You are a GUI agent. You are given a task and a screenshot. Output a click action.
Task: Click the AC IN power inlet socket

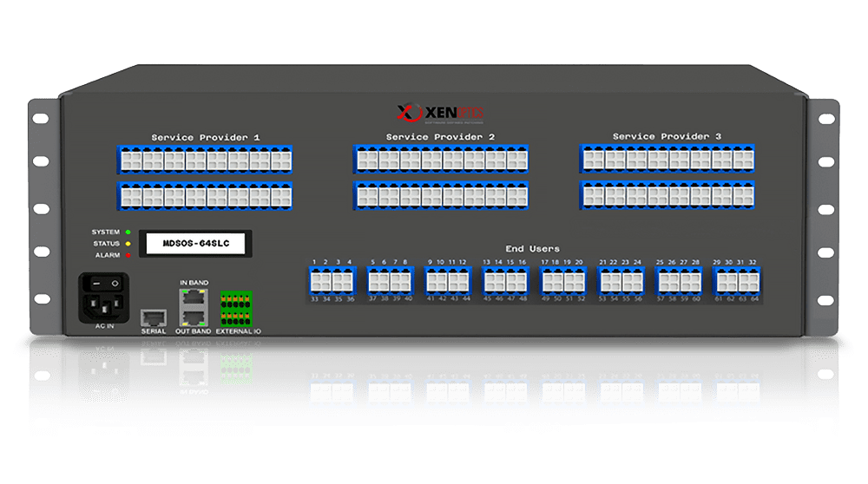point(105,304)
